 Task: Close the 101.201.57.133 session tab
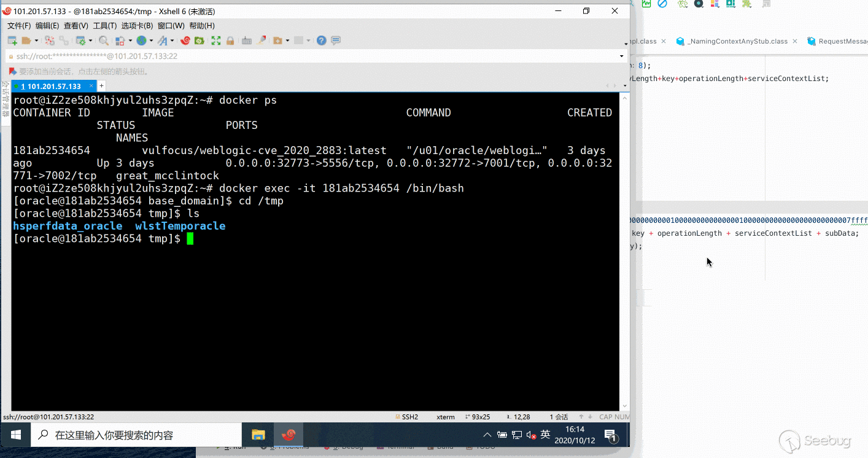coord(91,86)
